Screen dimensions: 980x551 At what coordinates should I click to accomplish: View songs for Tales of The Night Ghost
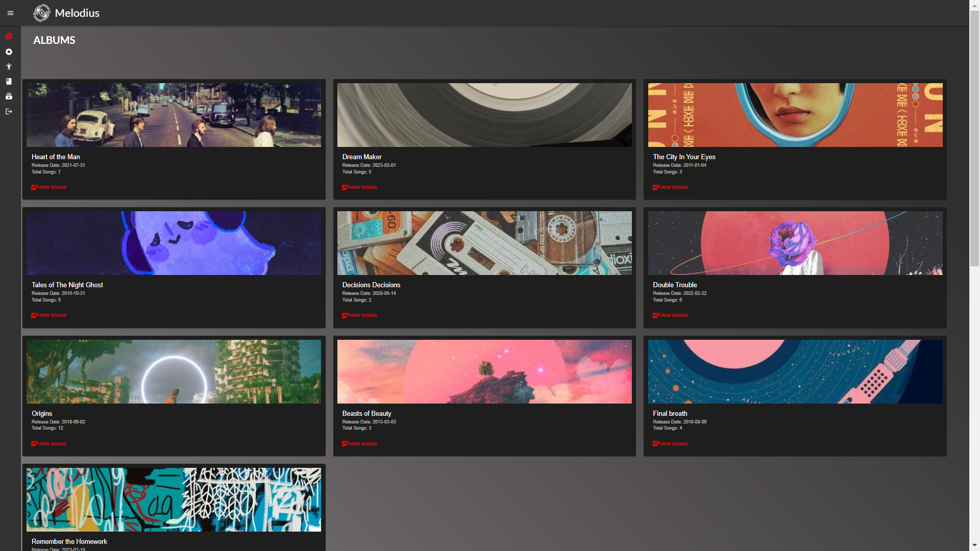(48, 315)
